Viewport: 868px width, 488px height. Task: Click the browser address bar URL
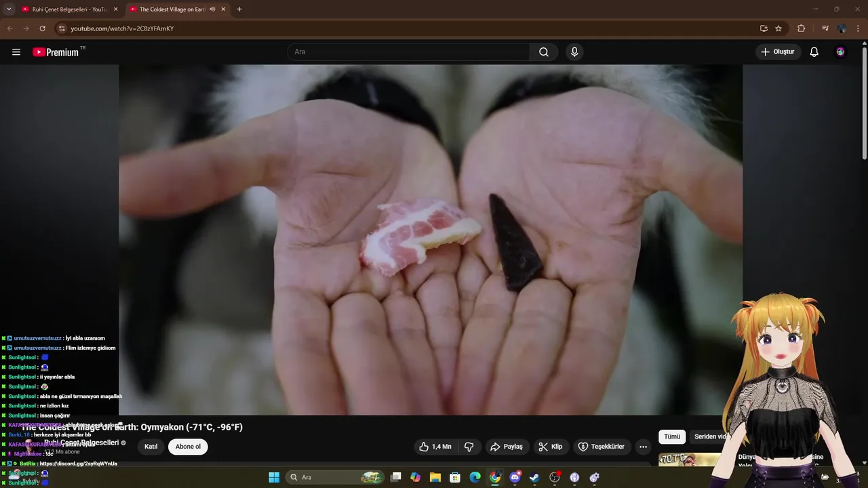(x=122, y=28)
